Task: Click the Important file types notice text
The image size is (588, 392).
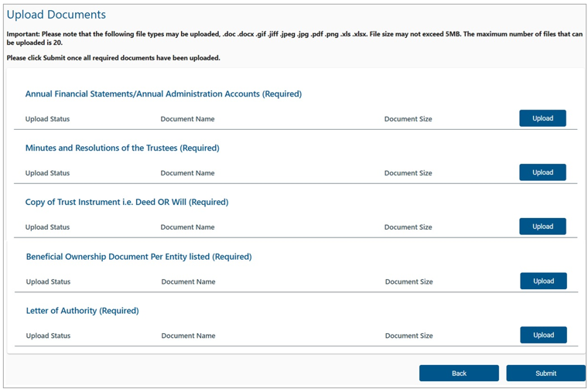Action: (294, 38)
